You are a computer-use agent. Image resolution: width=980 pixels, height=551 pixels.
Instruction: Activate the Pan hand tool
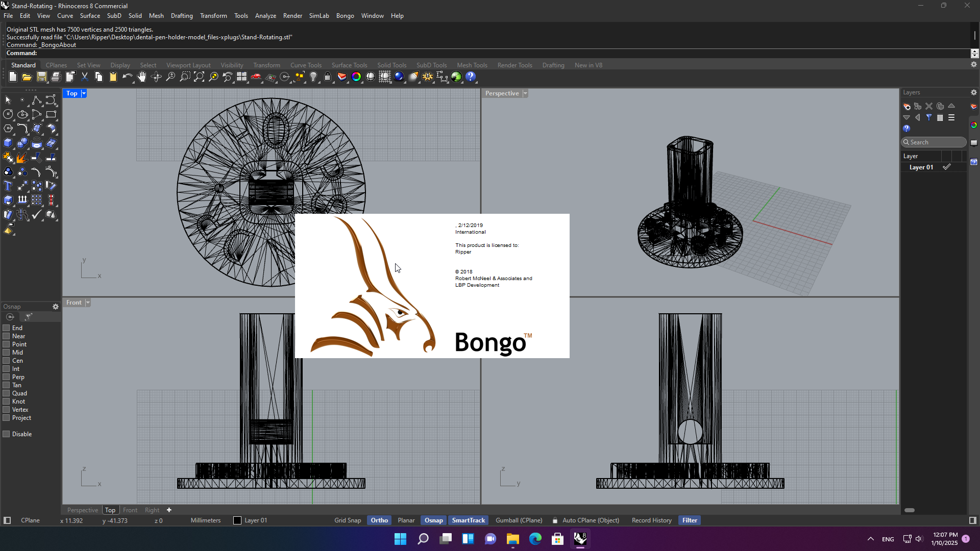(142, 77)
